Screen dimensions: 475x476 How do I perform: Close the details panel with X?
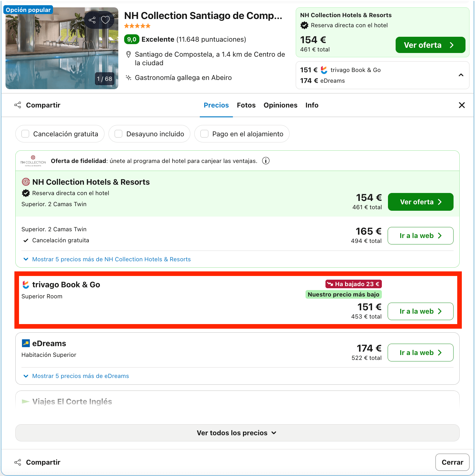(x=462, y=105)
